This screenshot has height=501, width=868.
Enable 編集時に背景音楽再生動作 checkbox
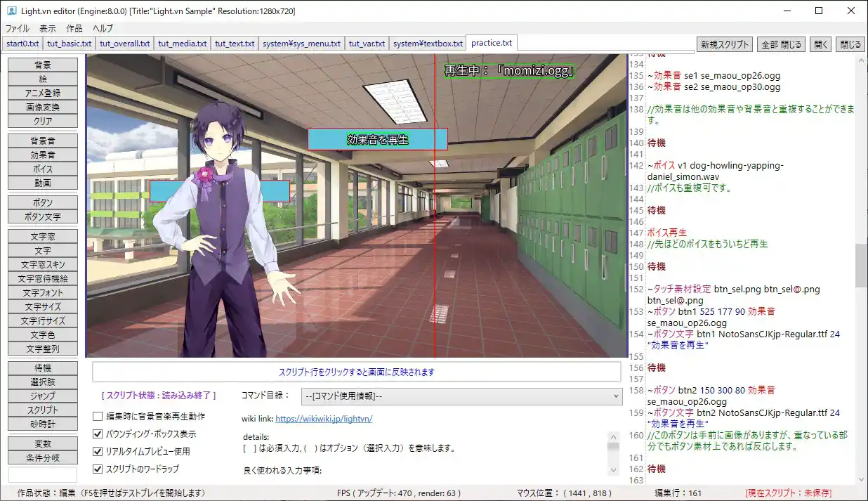(98, 417)
